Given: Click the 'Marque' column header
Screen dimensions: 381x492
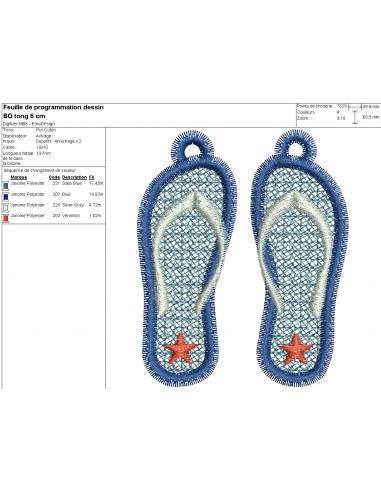Looking at the screenshot, I should pyautogui.click(x=19, y=177).
